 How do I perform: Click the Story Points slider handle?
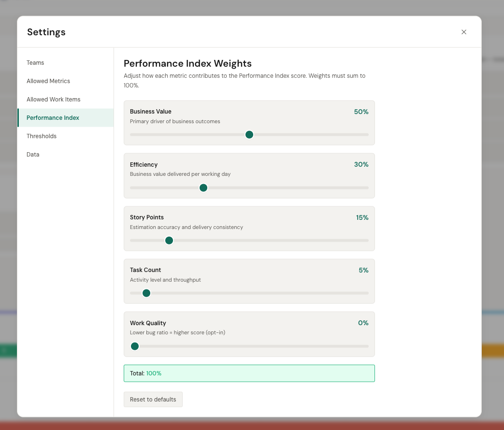pos(169,240)
